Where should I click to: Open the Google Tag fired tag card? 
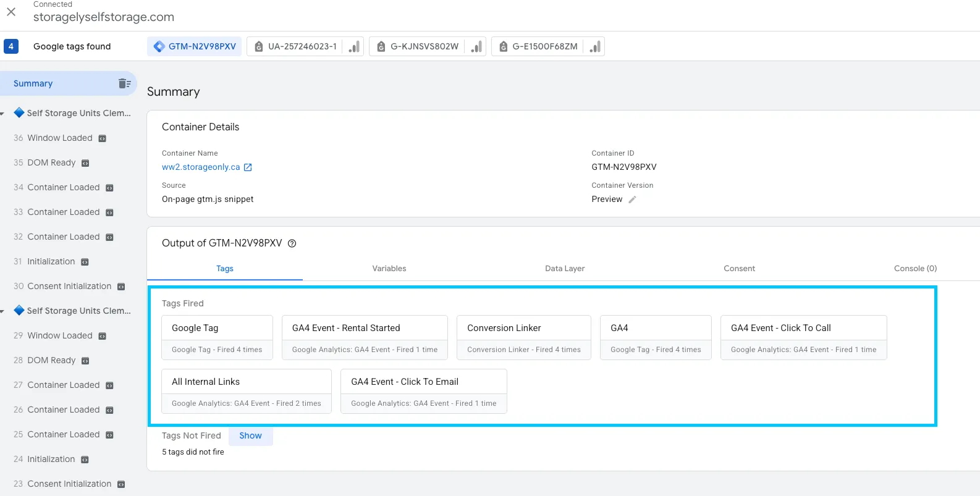(217, 338)
